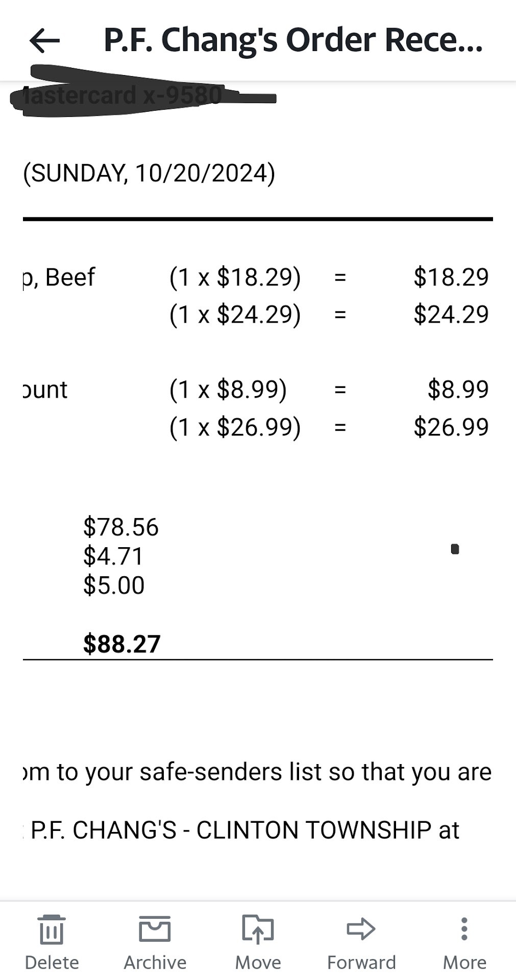The width and height of the screenshot is (516, 980).
Task: Tap the P.F. CHANG'S - CLINTON TOWNSHIP text
Action: pyautogui.click(x=245, y=830)
